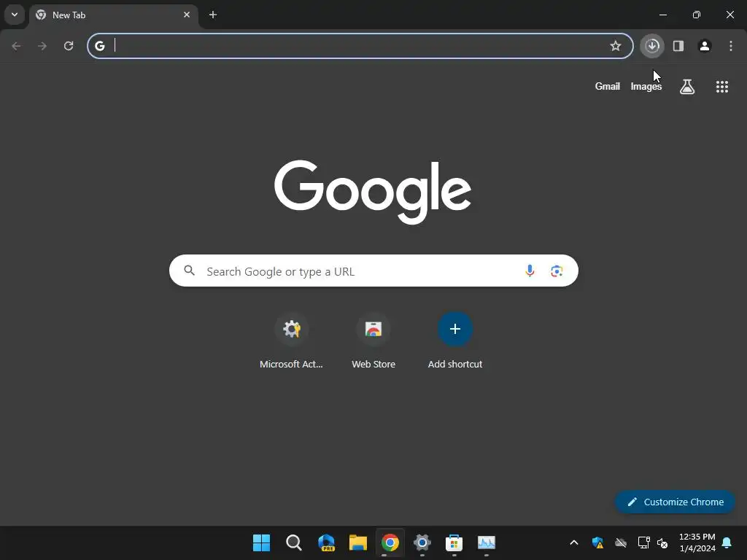Click the Chrome icon in the taskbar
Viewport: 747px width, 560px height.
point(390,542)
